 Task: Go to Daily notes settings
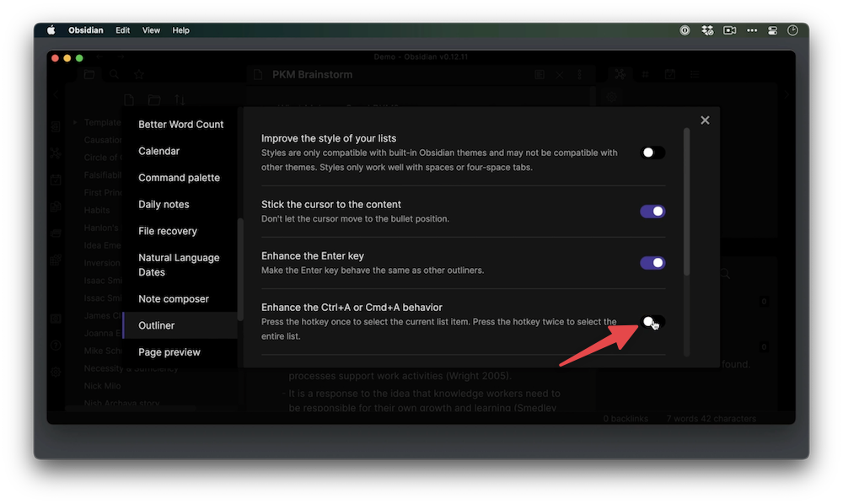[x=164, y=204]
